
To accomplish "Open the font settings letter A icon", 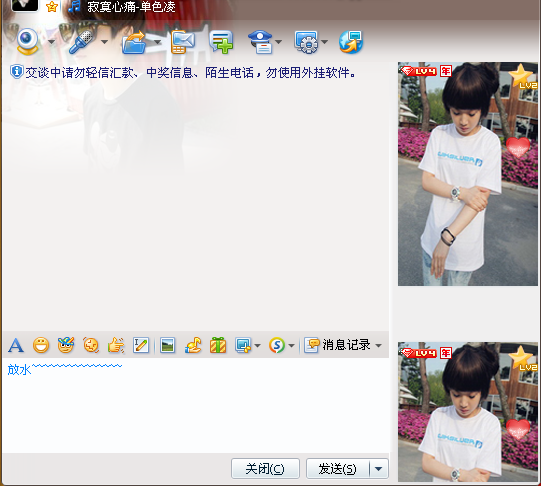I will pyautogui.click(x=16, y=345).
